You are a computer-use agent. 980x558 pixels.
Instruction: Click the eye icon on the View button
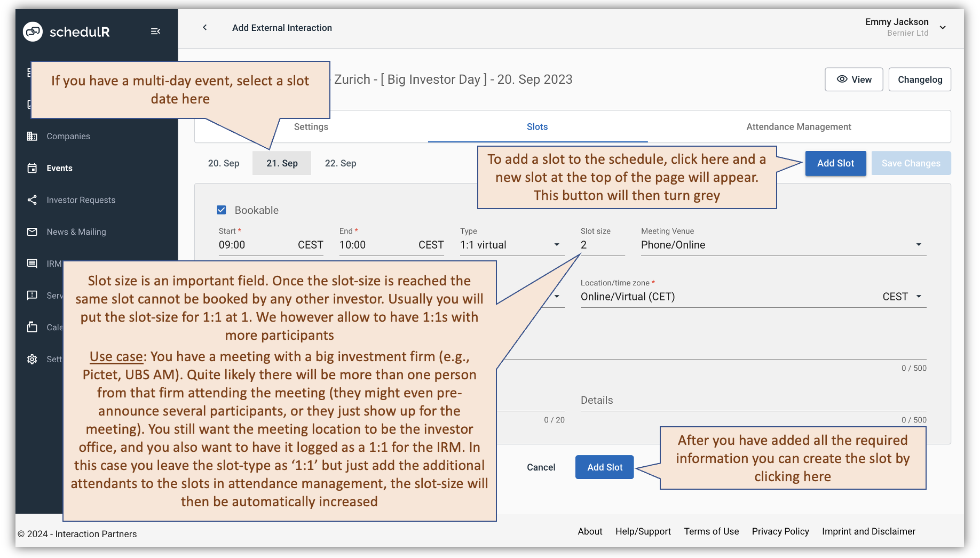click(x=842, y=79)
